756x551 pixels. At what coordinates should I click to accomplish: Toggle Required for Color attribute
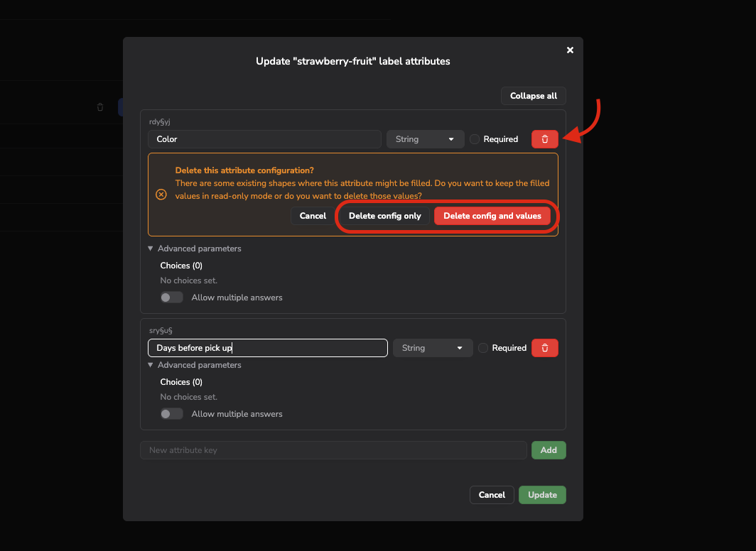point(475,139)
